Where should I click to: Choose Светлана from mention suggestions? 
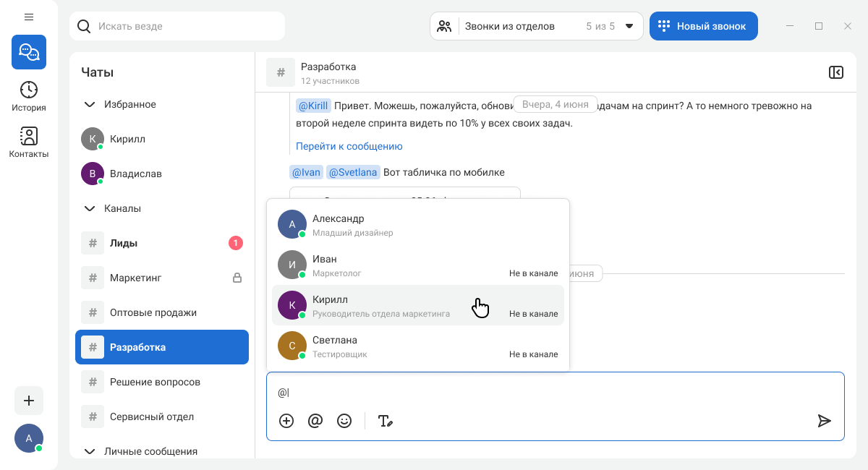pos(417,346)
